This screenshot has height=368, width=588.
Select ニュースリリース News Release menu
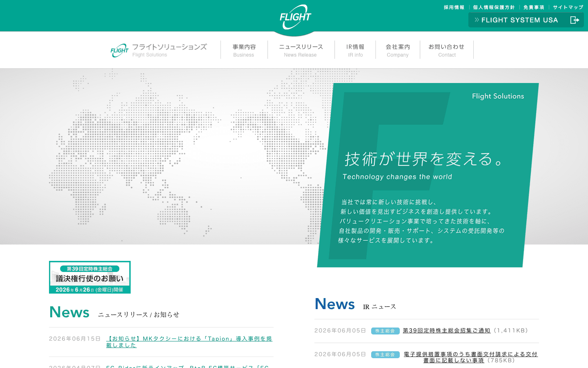coord(301,50)
